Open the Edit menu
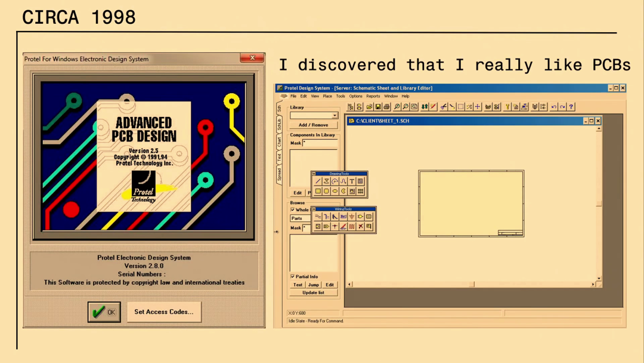Image resolution: width=644 pixels, height=363 pixels. click(304, 96)
